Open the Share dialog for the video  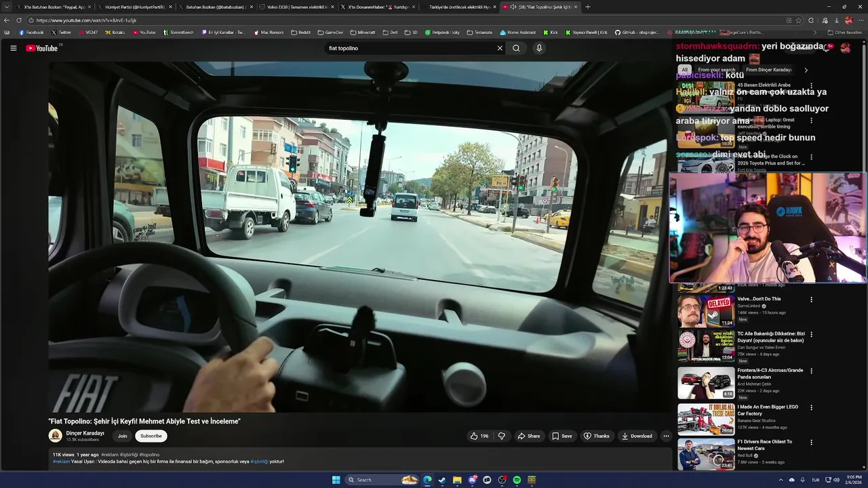pos(529,436)
